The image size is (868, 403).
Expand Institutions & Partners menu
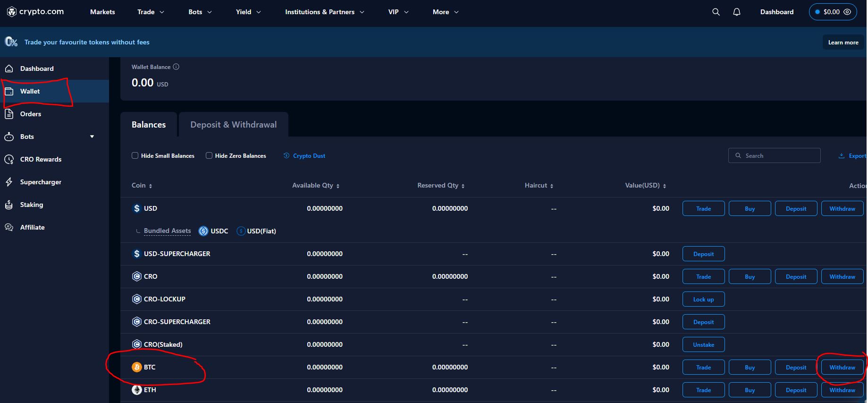pos(325,12)
